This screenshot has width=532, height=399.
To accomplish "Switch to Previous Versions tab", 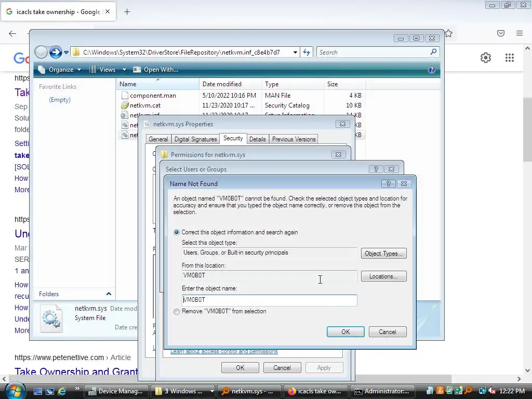I will click(294, 139).
